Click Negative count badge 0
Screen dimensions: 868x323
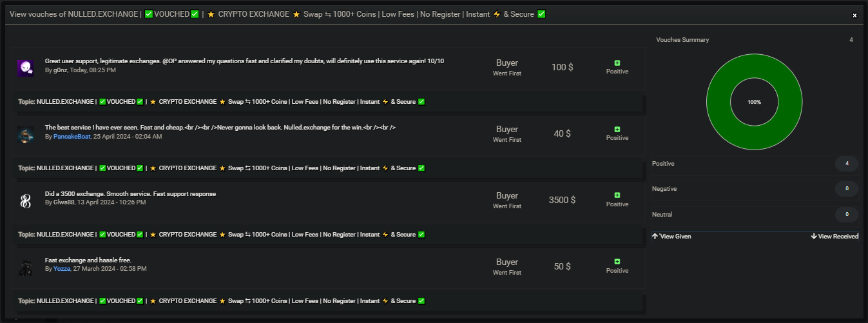point(847,189)
